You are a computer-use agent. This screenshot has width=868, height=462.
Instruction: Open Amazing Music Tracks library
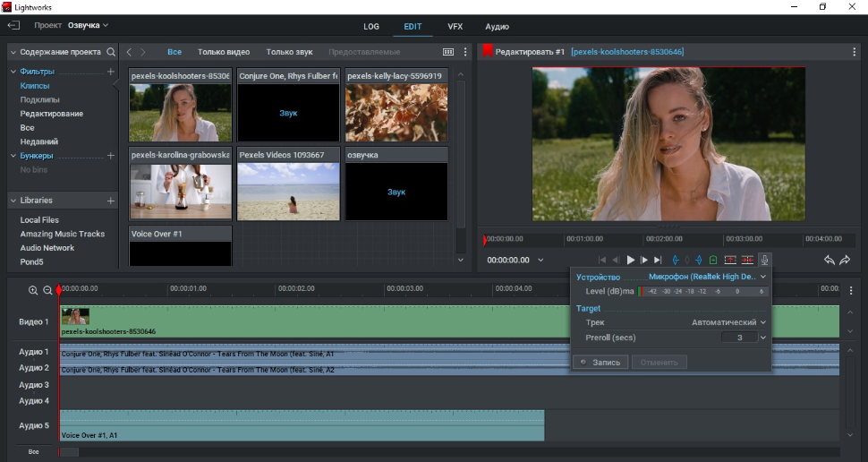pyautogui.click(x=62, y=234)
